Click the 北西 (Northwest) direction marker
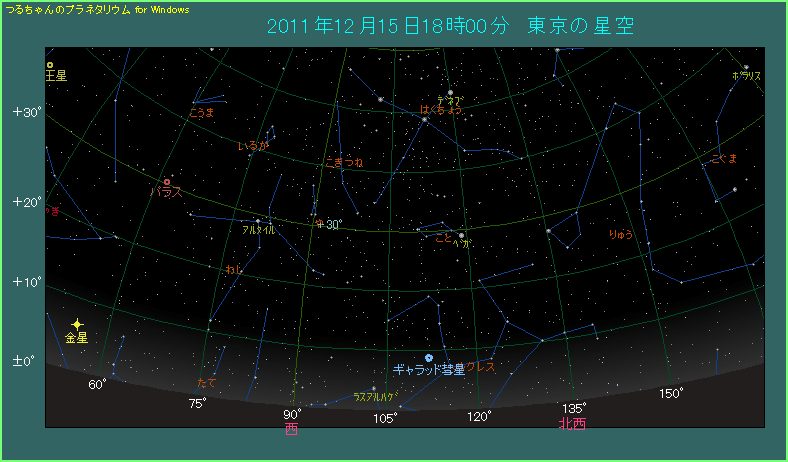Screen dimensions: 788x462 [x=572, y=424]
